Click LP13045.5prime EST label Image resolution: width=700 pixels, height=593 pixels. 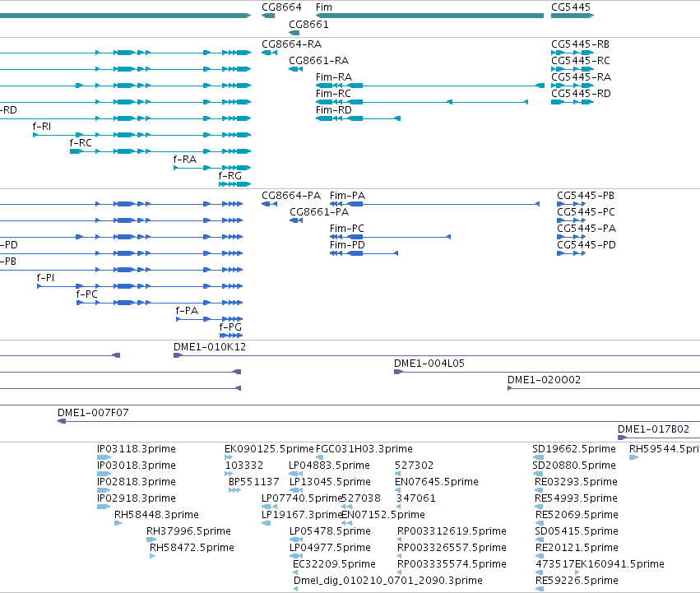coord(330,482)
